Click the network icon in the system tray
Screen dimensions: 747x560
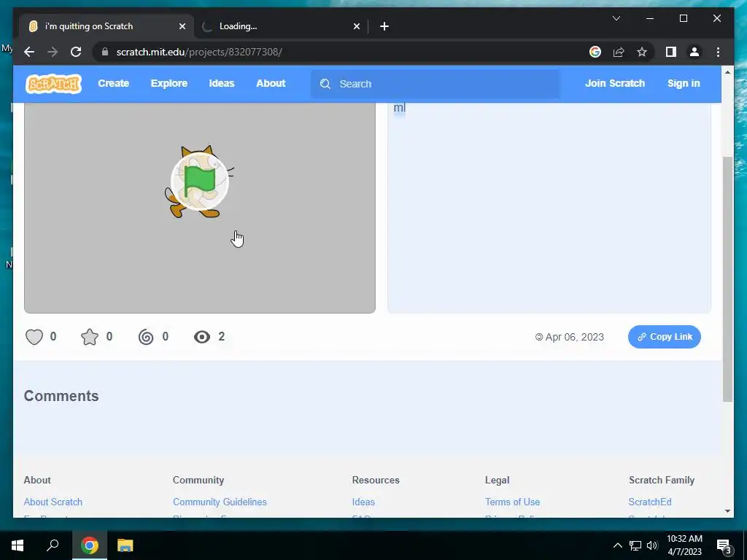pos(635,545)
